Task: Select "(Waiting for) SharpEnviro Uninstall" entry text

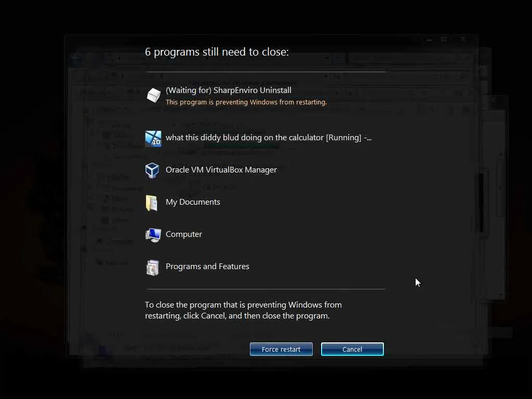Action: 229,90
